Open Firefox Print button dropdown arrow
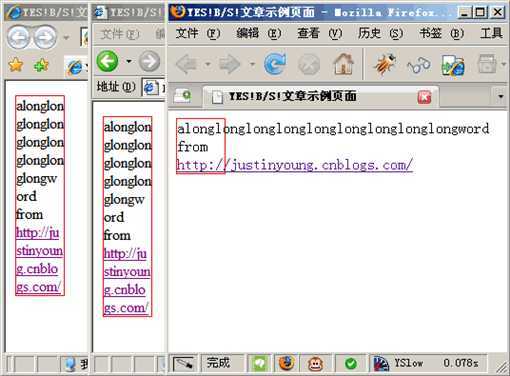The width and height of the screenshot is (510, 376). (503, 64)
